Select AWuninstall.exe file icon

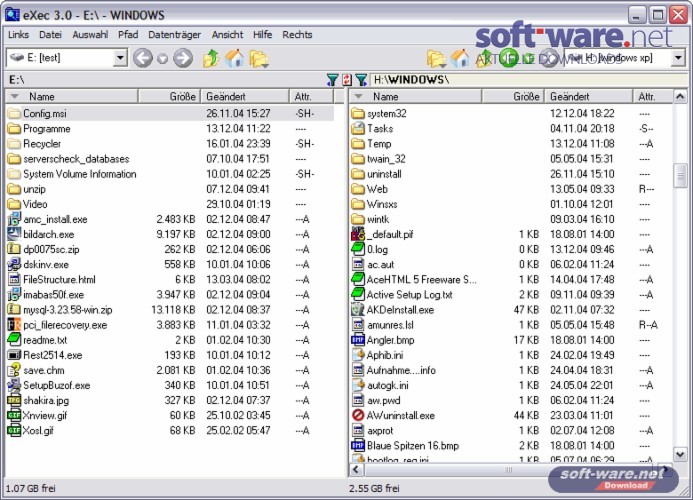(358, 416)
